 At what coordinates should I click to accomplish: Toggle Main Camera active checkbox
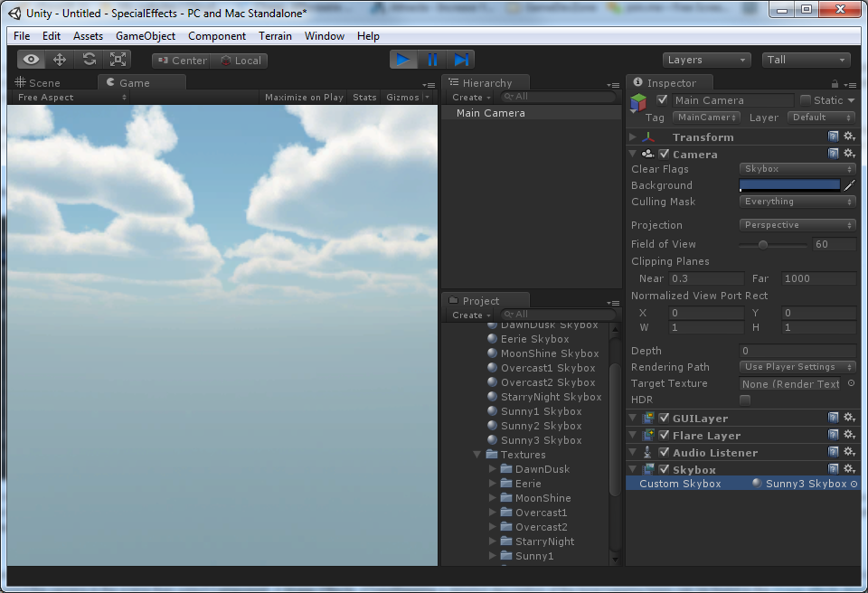click(x=662, y=99)
